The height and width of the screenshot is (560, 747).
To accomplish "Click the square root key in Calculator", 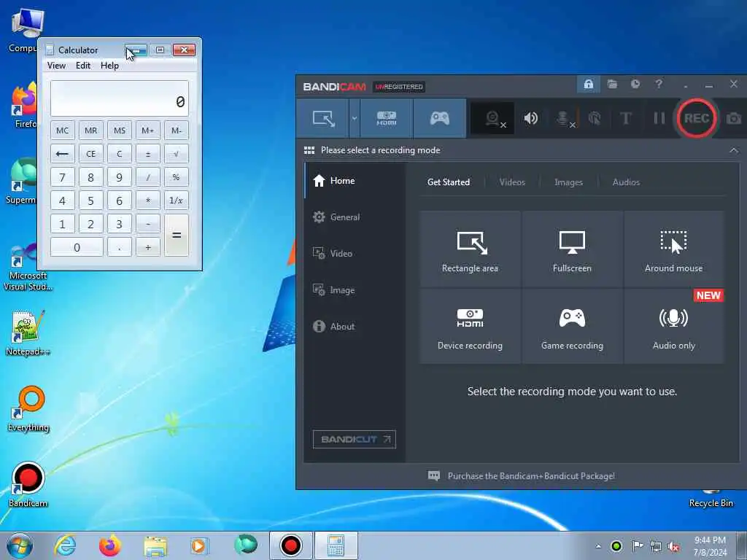I will (177, 154).
